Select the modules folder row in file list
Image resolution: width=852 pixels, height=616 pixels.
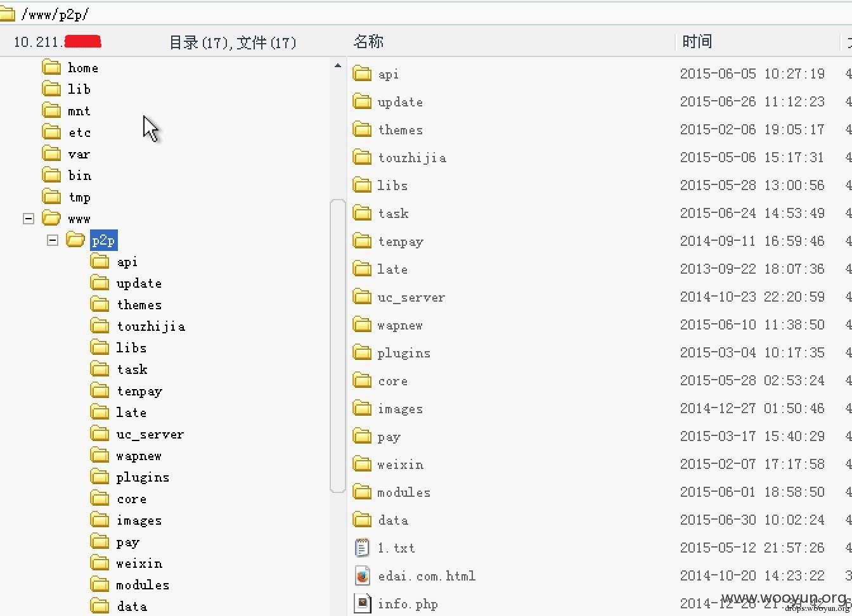(x=404, y=492)
